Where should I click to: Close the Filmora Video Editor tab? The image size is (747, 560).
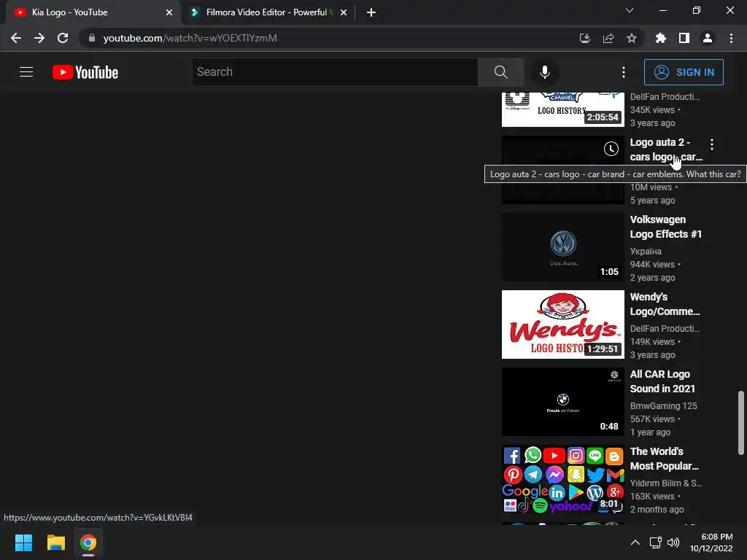click(x=344, y=12)
